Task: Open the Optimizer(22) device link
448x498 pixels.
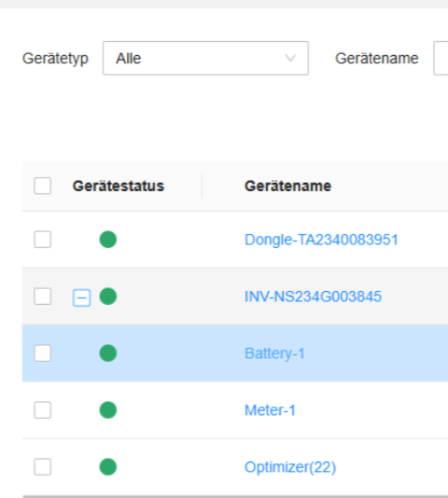Action: click(x=290, y=467)
